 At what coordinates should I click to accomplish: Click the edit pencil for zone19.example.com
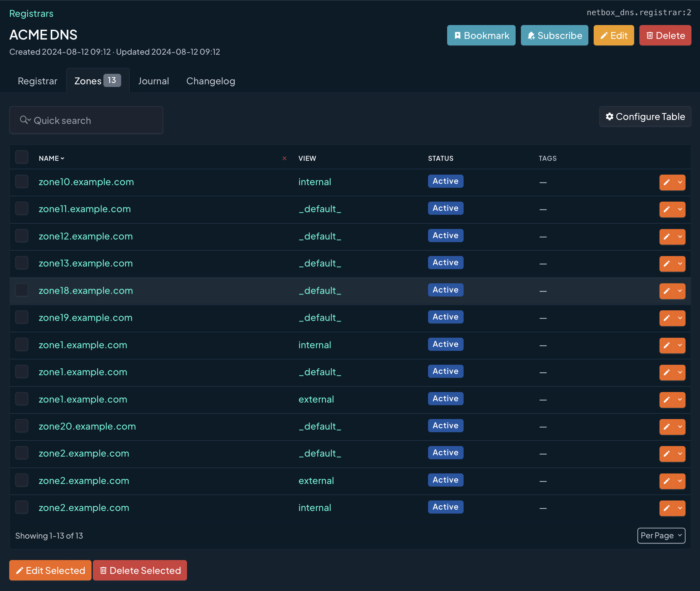[667, 318]
